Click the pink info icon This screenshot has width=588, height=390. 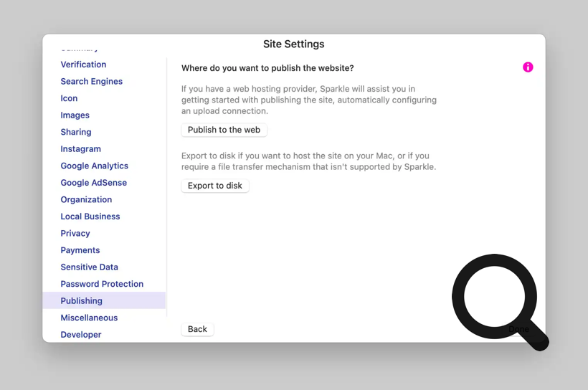(528, 67)
